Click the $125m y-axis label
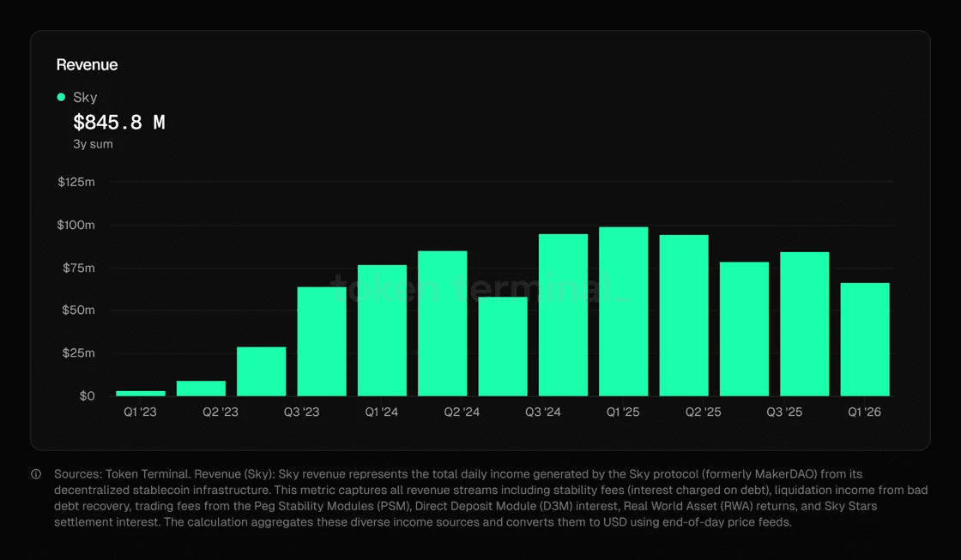 click(76, 182)
